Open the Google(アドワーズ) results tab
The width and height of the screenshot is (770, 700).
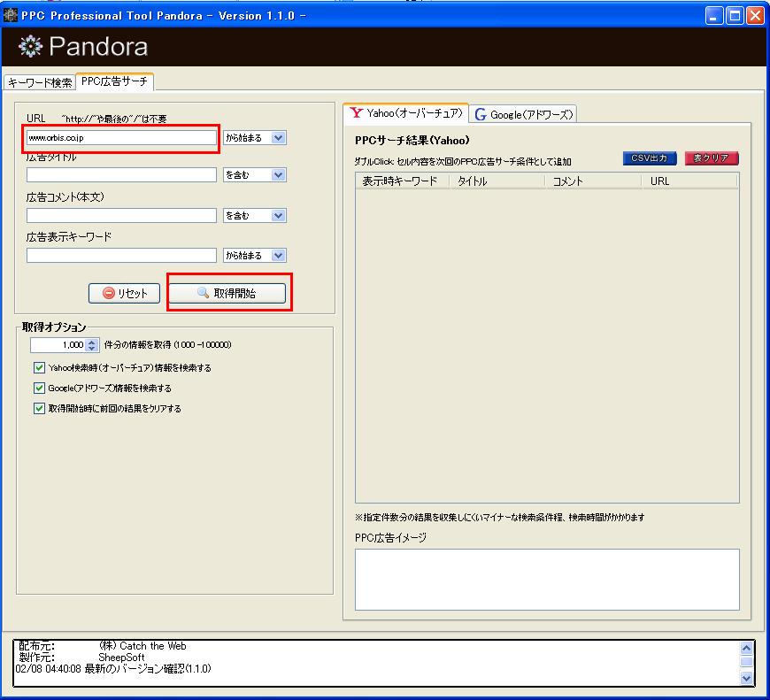coord(523,114)
